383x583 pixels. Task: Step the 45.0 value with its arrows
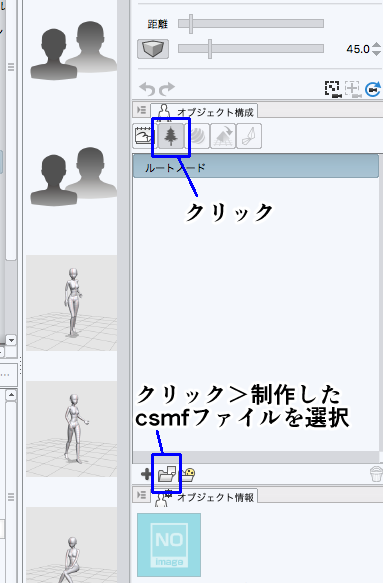point(376,49)
